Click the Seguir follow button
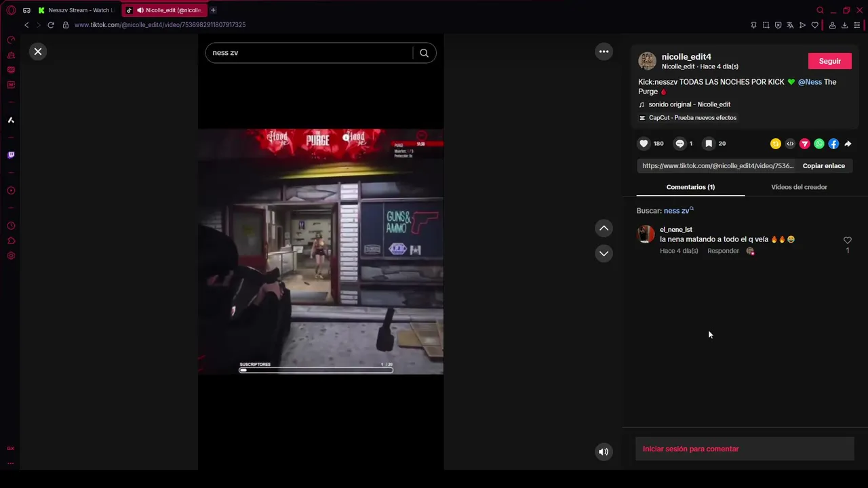The height and width of the screenshot is (488, 868). pos(829,61)
